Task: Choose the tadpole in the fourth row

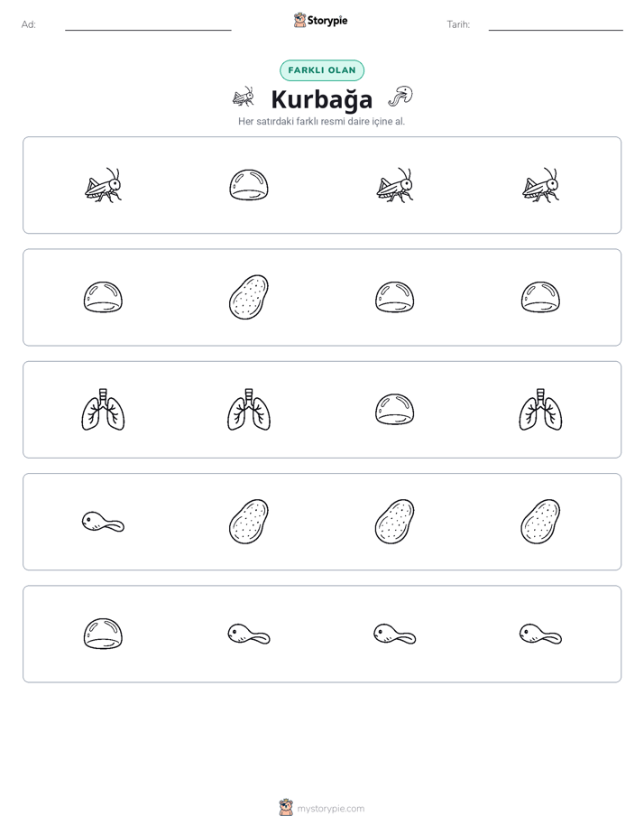Action: (103, 522)
